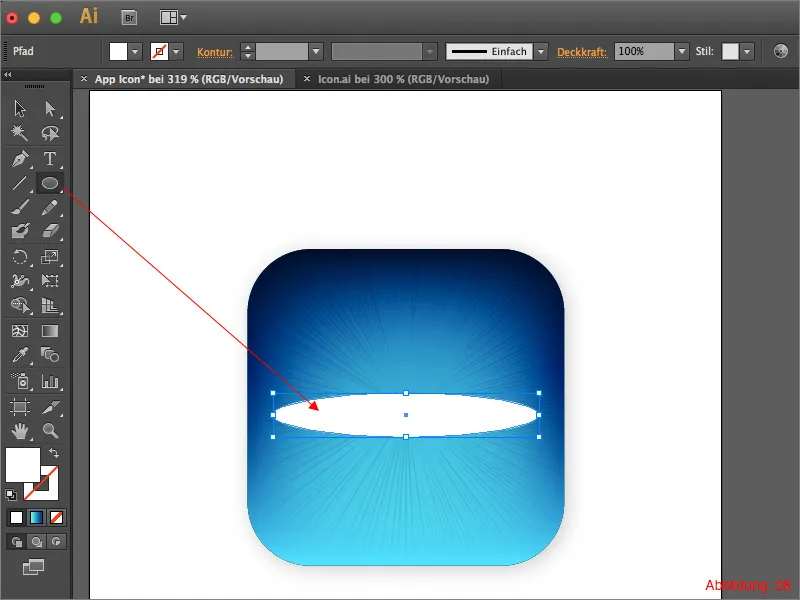Image resolution: width=800 pixels, height=600 pixels.
Task: Adjust the Kontur weight stepper arrows
Action: tap(247, 52)
